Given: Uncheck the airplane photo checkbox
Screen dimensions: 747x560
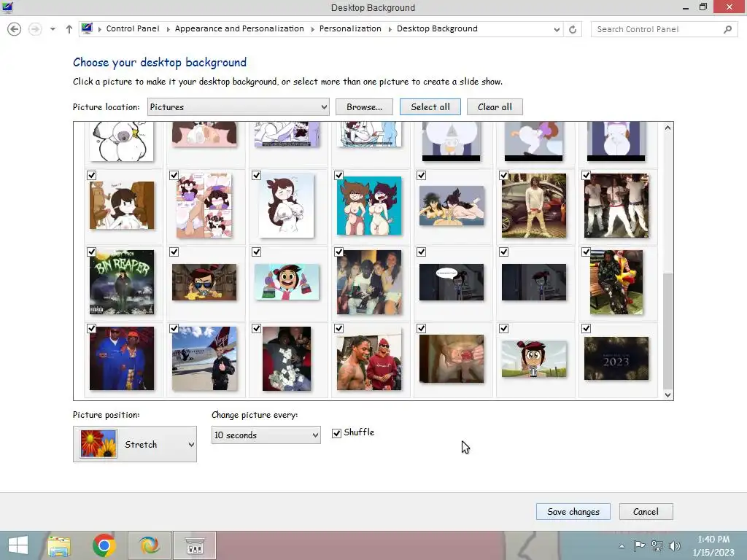Looking at the screenshot, I should coord(174,329).
